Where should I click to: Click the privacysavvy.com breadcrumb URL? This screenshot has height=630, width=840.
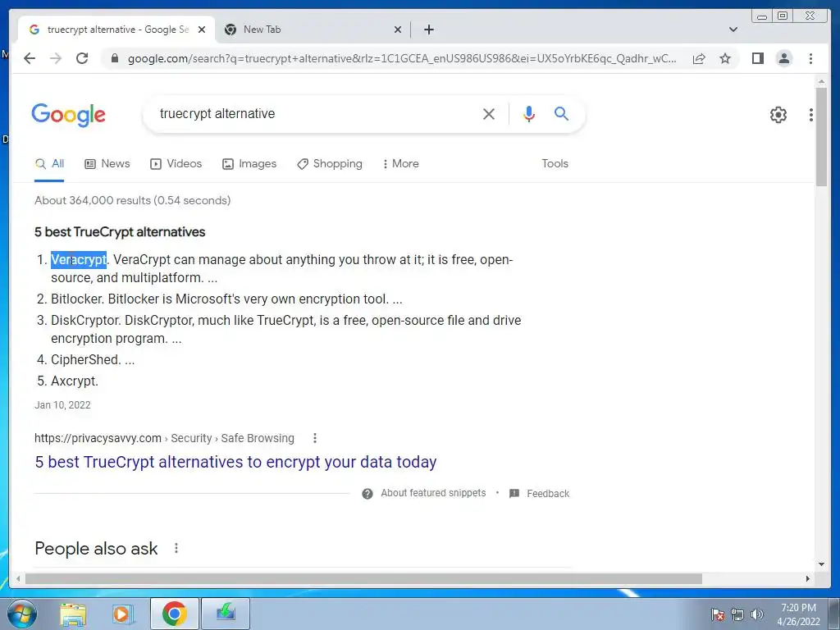164,438
